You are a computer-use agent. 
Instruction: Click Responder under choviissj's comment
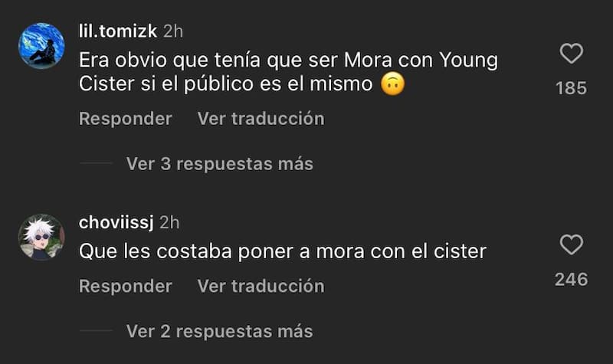[x=126, y=286]
